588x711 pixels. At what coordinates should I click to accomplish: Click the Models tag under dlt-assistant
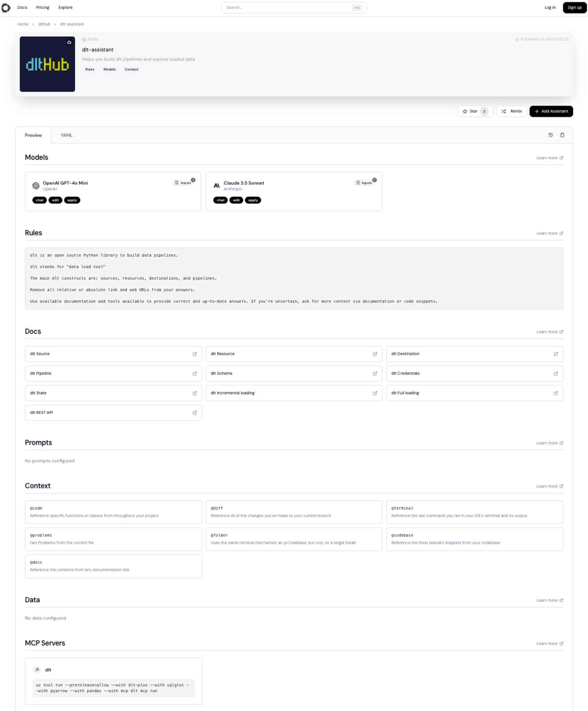[x=109, y=69]
